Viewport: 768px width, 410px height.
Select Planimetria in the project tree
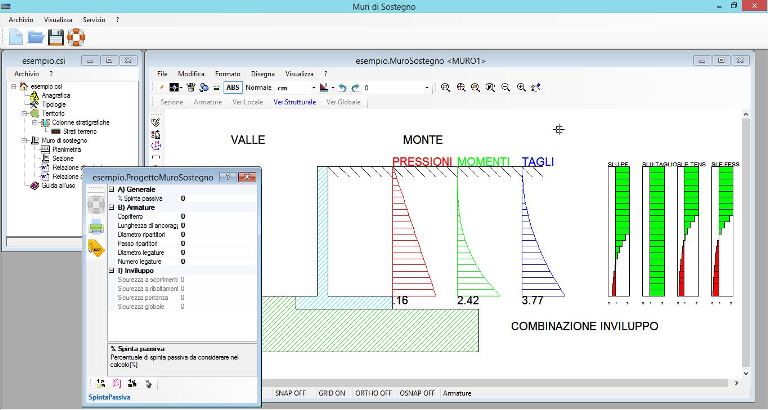(60, 149)
